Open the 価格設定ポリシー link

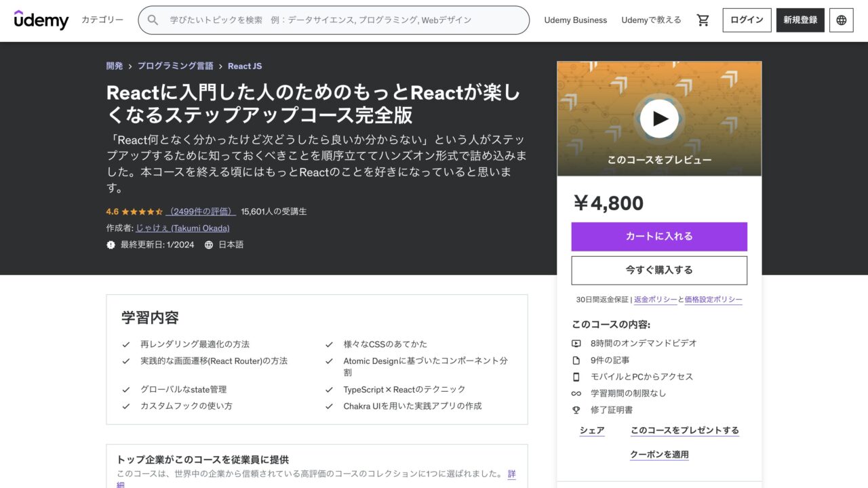coord(713,300)
